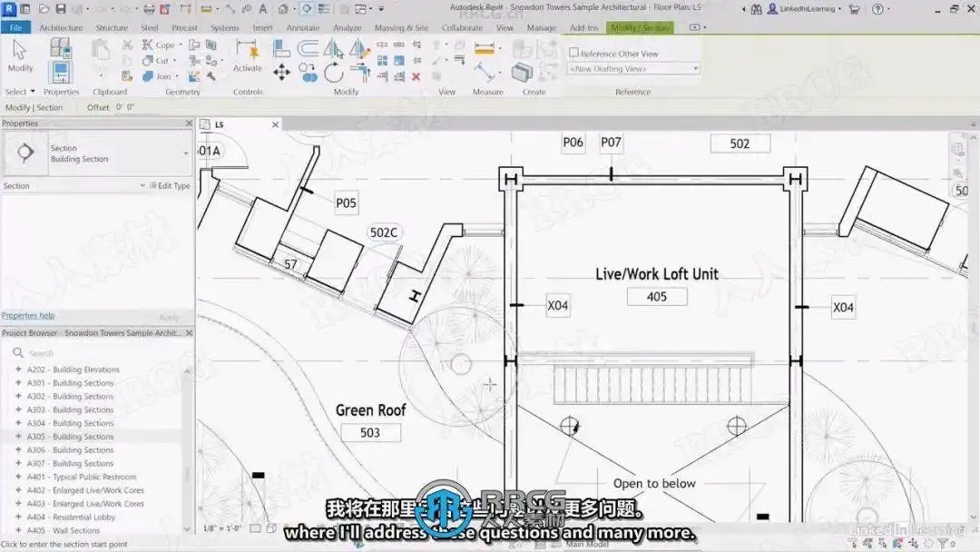Close the L5 view tab
The height and width of the screenshot is (552, 980).
pos(275,124)
